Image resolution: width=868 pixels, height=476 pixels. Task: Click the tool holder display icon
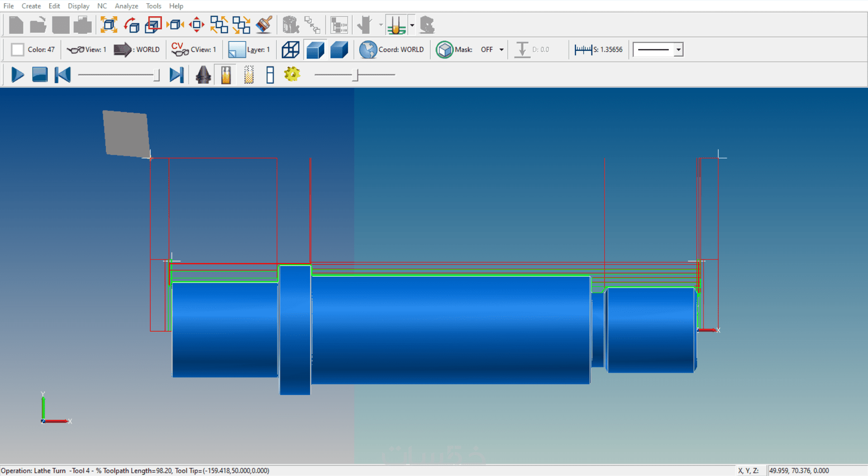203,75
